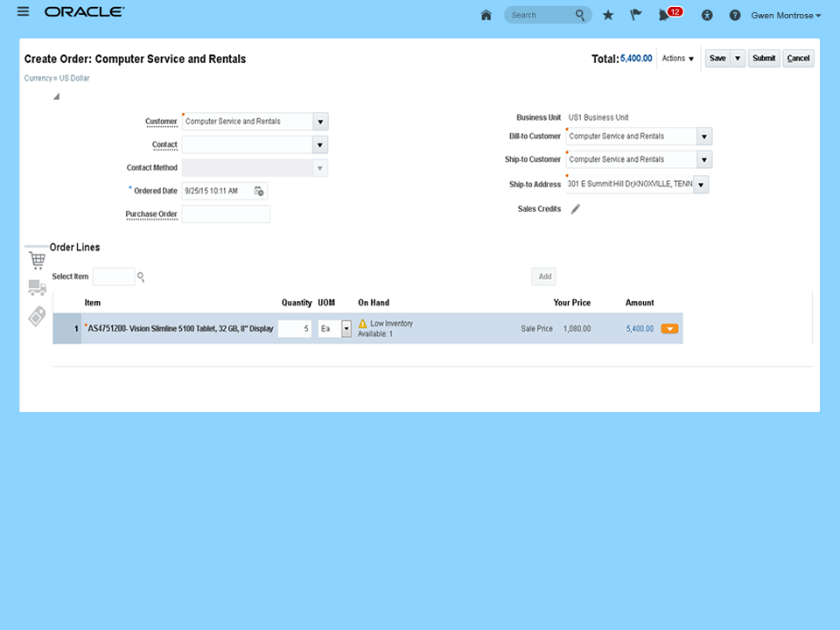Select the Order Lines cart tab icon
Viewport: 840px width, 630px height.
pos(37,260)
